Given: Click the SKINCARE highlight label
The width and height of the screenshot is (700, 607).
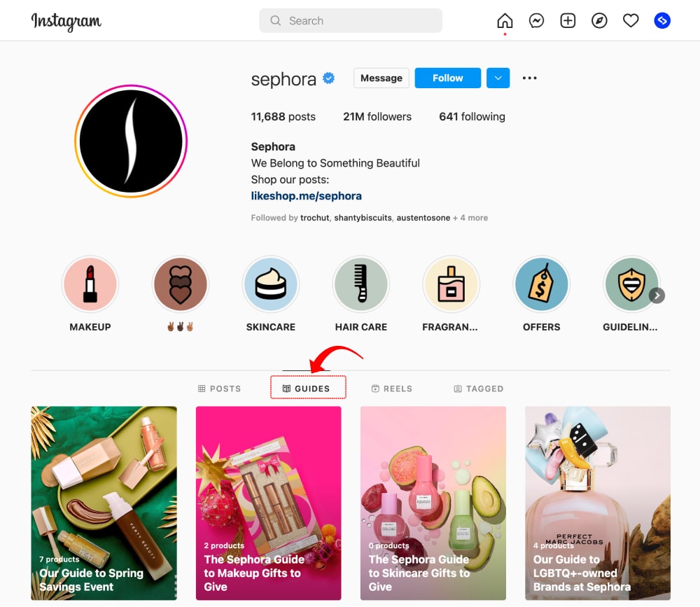Looking at the screenshot, I should tap(270, 327).
